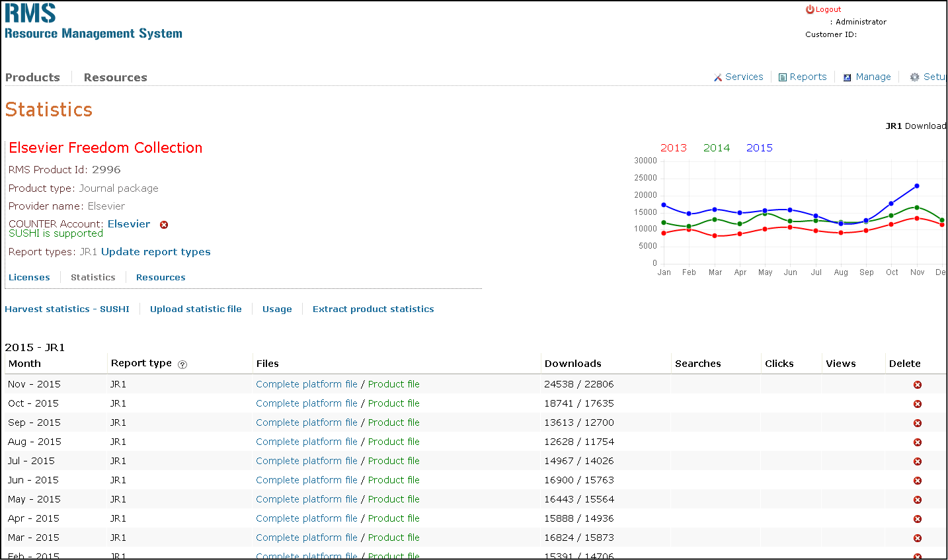Viewport: 948px width, 560px height.
Task: Click the 2015 blue chart legend
Action: [x=760, y=148]
